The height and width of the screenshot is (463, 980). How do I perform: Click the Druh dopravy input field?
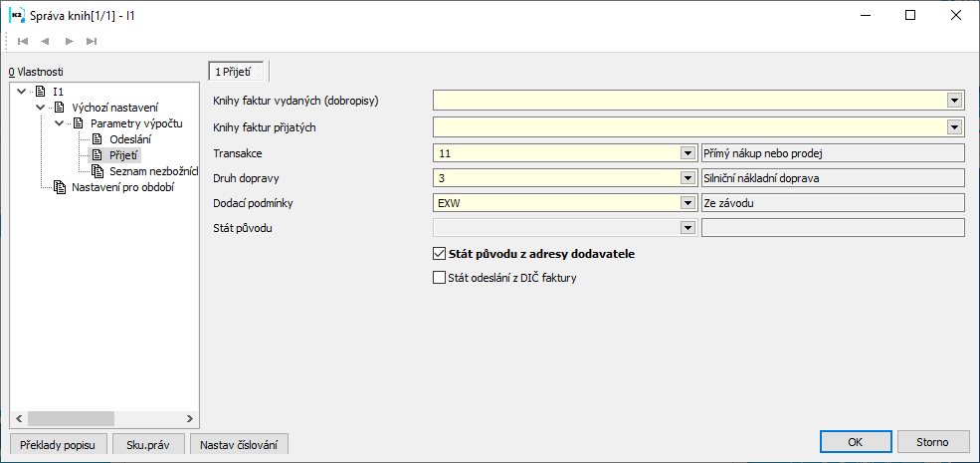[x=557, y=178]
